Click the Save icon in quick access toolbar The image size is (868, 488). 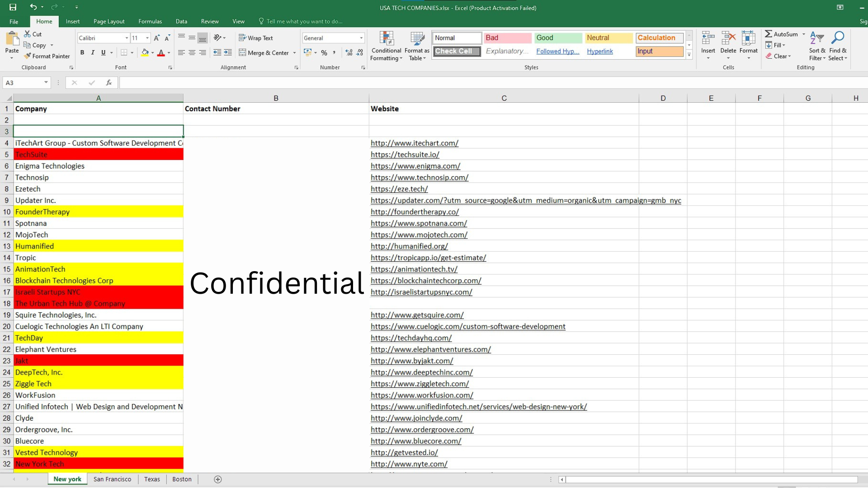click(x=13, y=7)
